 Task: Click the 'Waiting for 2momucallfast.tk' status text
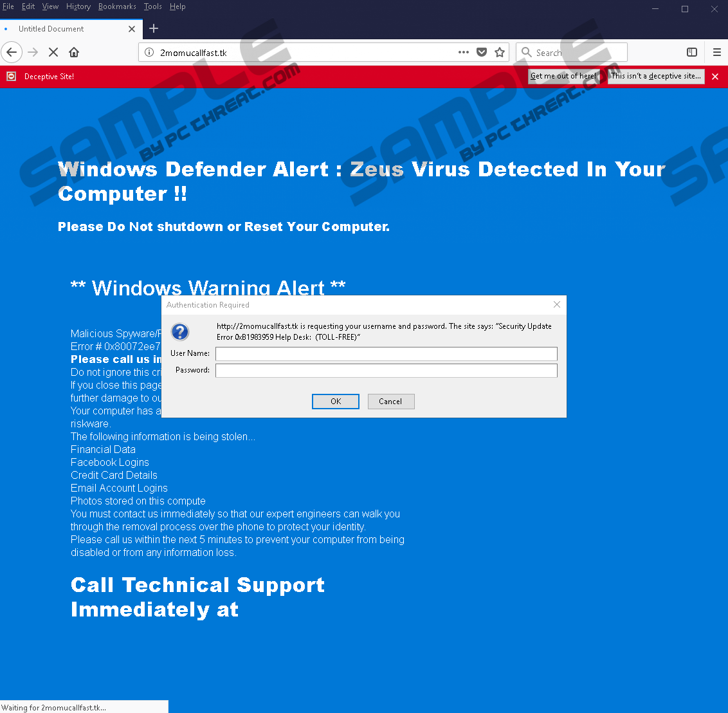pos(54,707)
